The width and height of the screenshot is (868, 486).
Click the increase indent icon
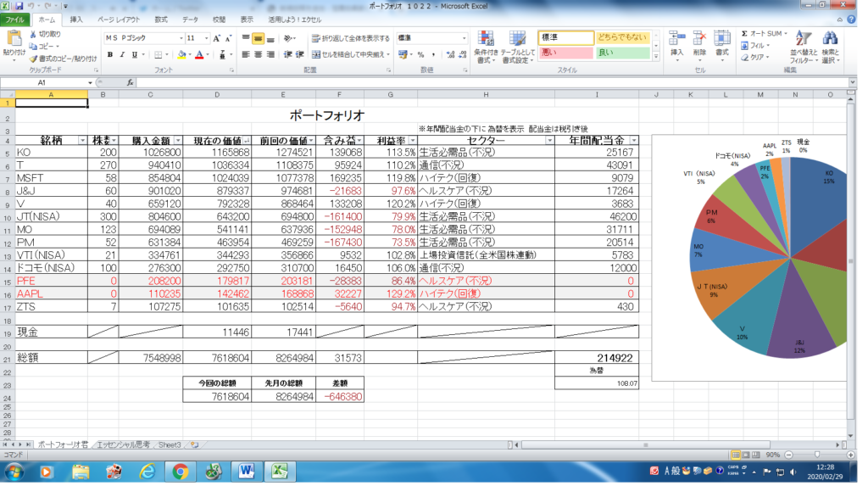299,54
